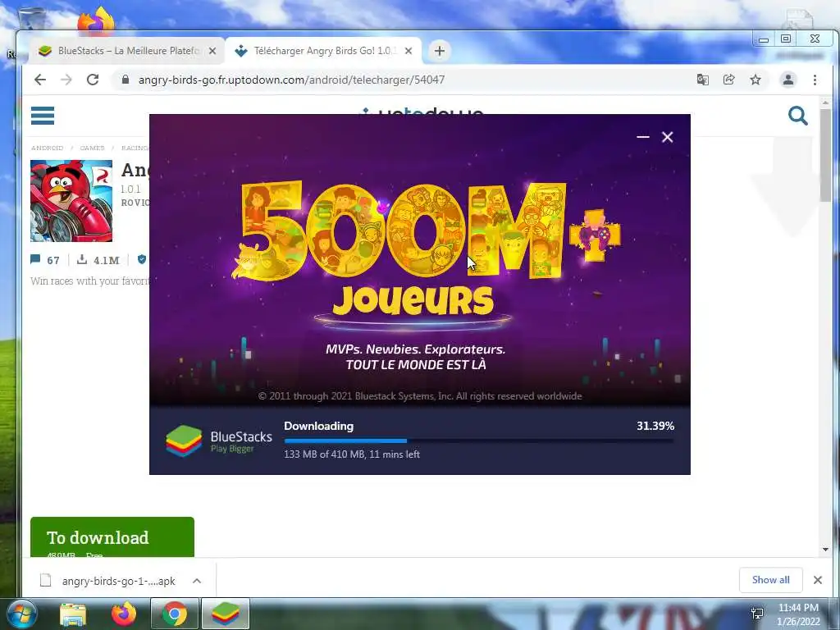Viewport: 840px width, 630px height.
Task: Select BlueStacks installer in the taskbar
Action: click(x=226, y=614)
